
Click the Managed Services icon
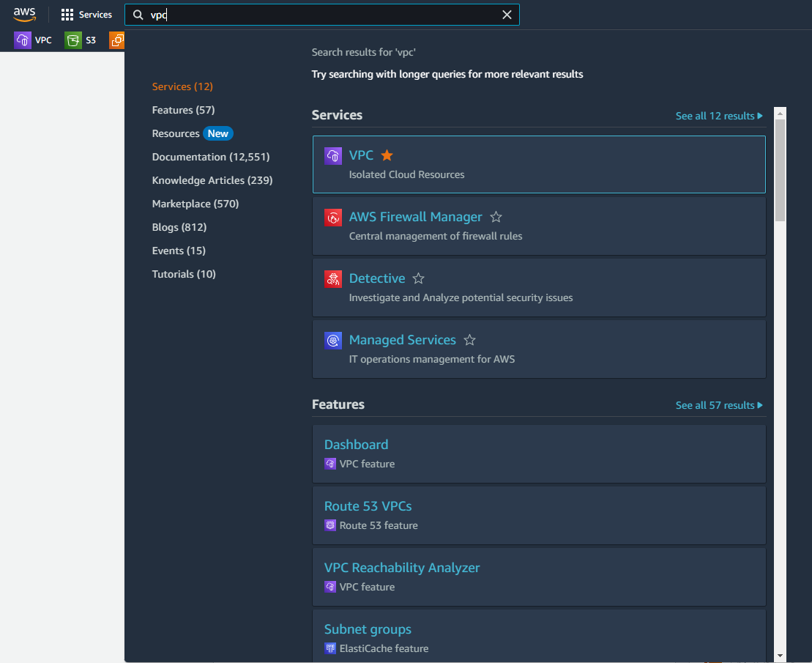(x=333, y=341)
